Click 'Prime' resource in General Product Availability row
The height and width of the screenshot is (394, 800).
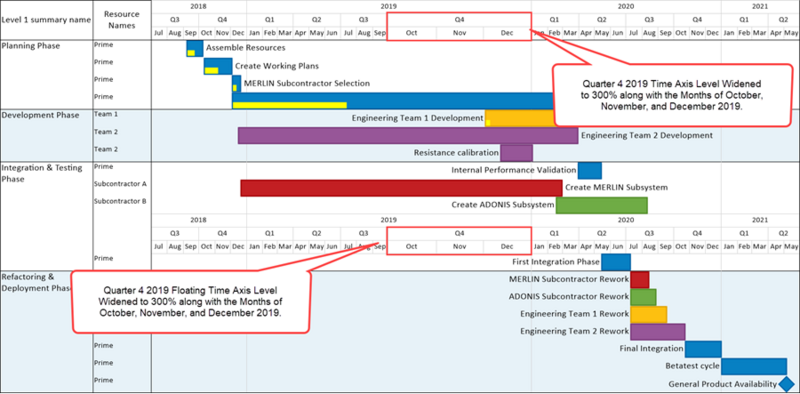pyautogui.click(x=104, y=380)
